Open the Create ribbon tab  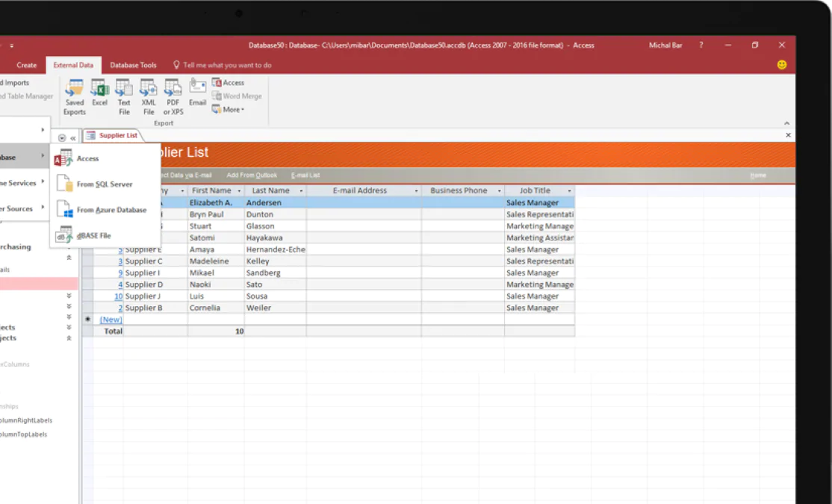click(27, 66)
